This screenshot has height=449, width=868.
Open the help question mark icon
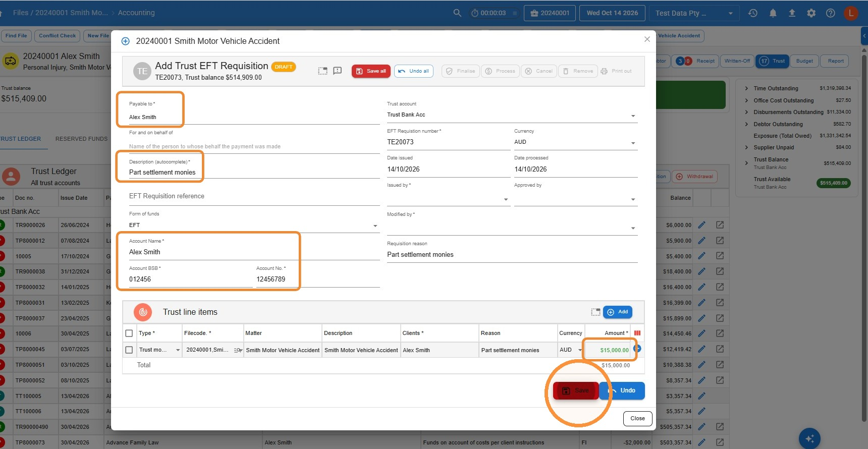point(830,13)
